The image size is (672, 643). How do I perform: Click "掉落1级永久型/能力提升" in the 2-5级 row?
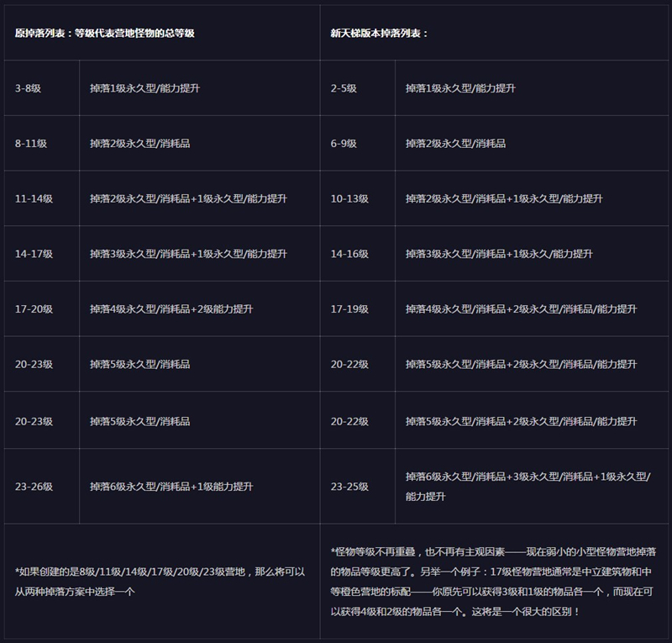pyautogui.click(x=460, y=88)
